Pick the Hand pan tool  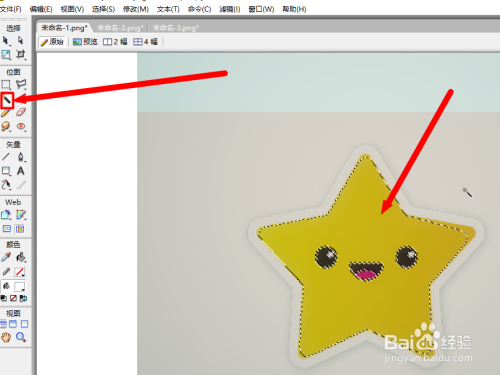(x=6, y=337)
